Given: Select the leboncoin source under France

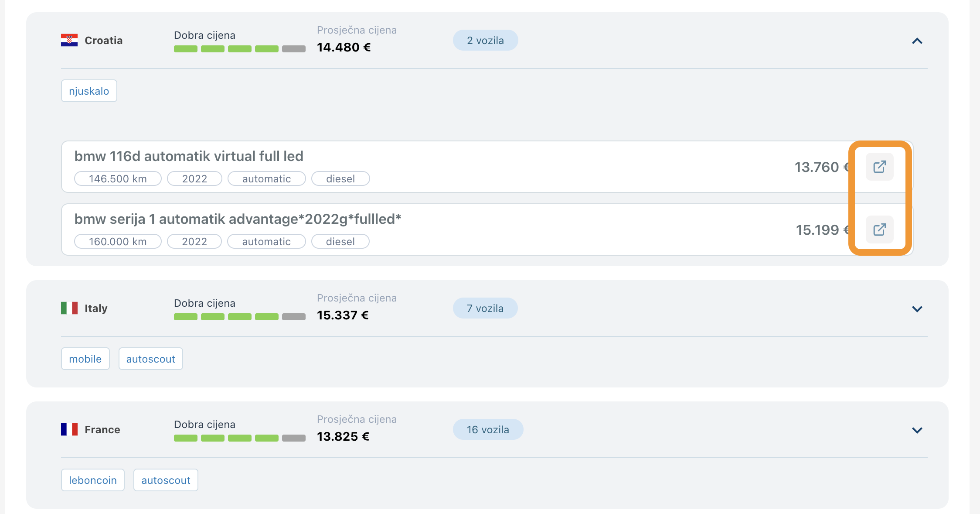Looking at the screenshot, I should coord(93,480).
